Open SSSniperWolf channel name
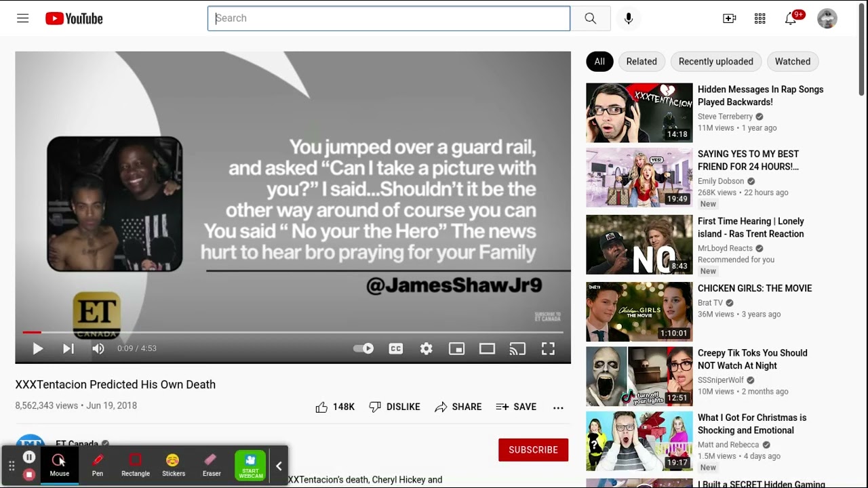The height and width of the screenshot is (488, 868). pos(721,380)
